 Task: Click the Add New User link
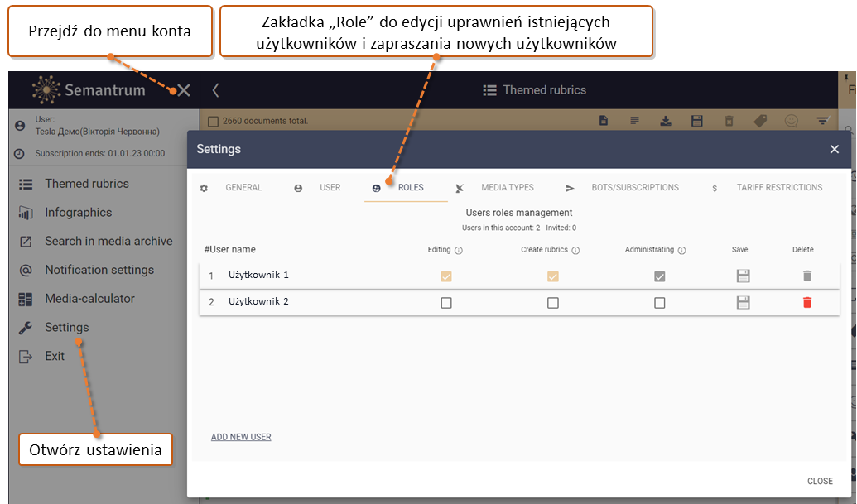[x=241, y=437]
